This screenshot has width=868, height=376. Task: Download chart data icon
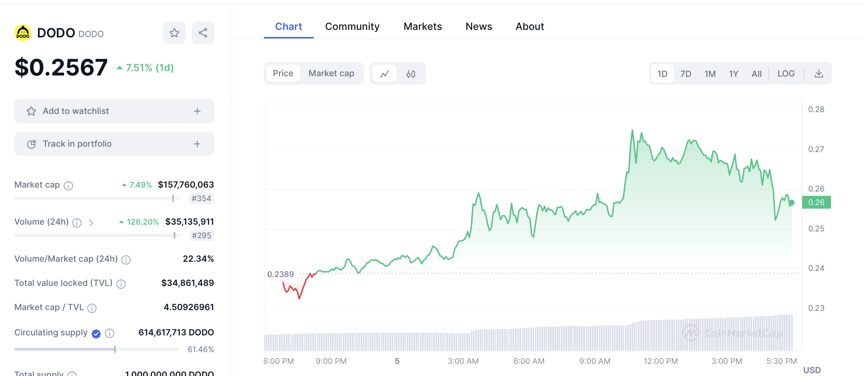pyautogui.click(x=819, y=74)
